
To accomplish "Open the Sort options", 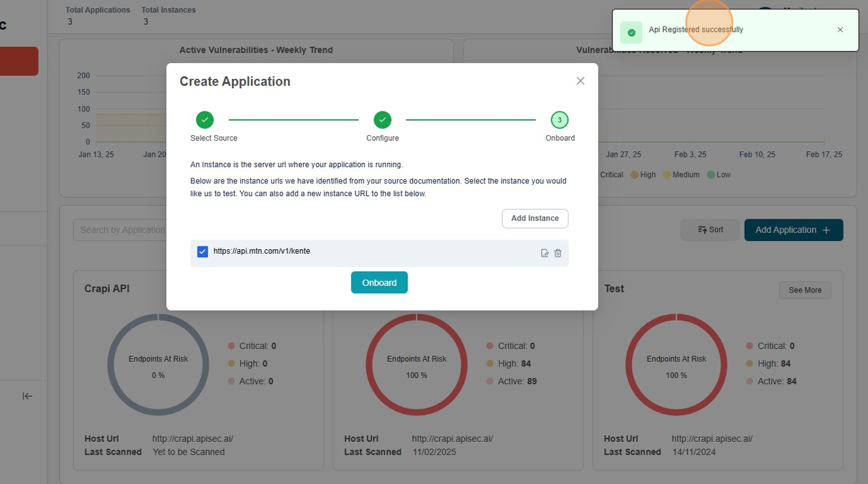I will coord(710,230).
